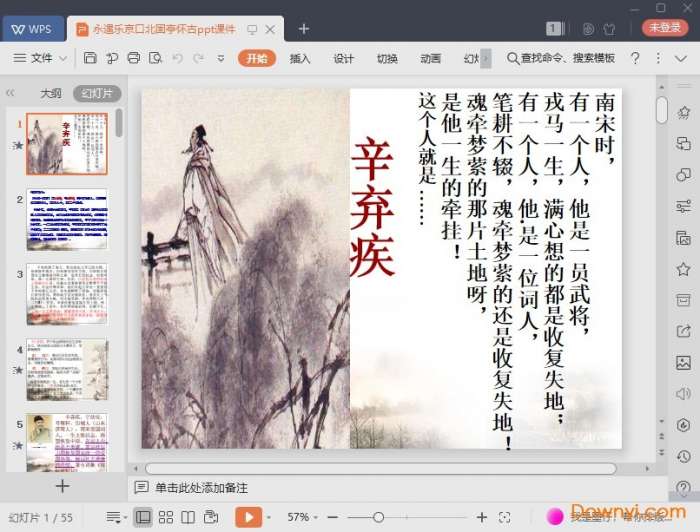Expand slideshow play options arrow
700x532 pixels.
269,518
